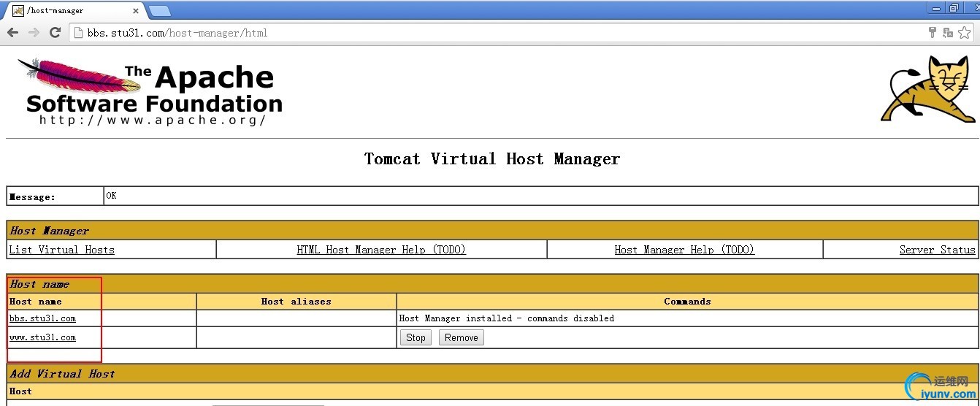Minimize the browser window

(936, 7)
